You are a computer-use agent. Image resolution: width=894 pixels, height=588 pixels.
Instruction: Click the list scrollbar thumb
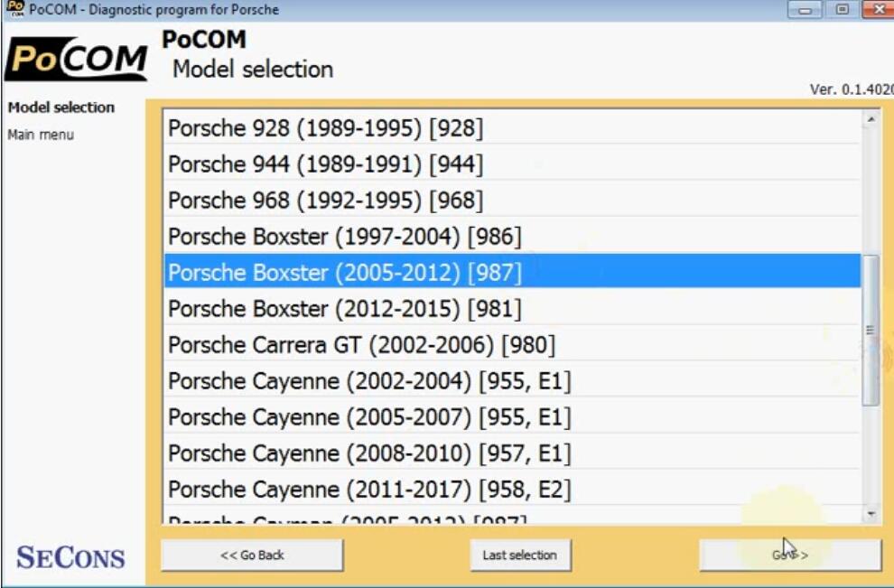tap(871, 331)
